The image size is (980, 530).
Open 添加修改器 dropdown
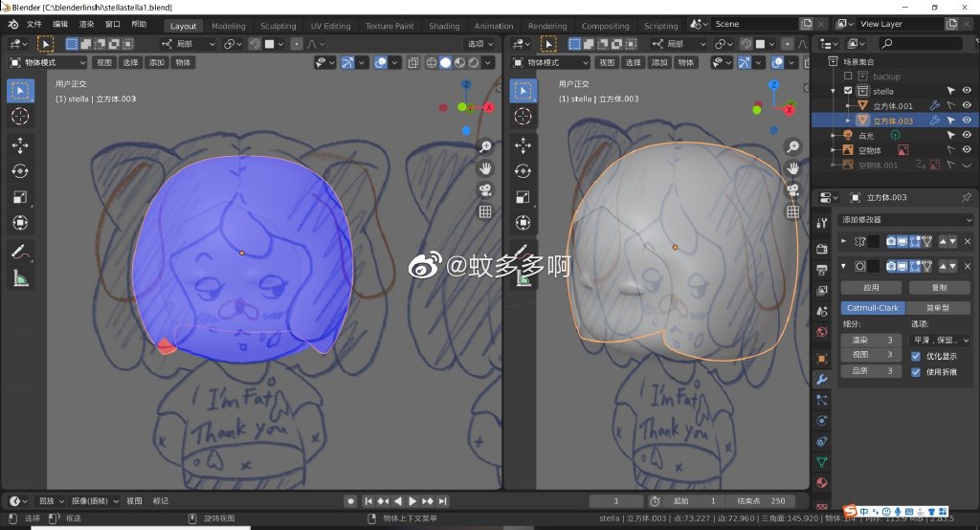tap(906, 220)
